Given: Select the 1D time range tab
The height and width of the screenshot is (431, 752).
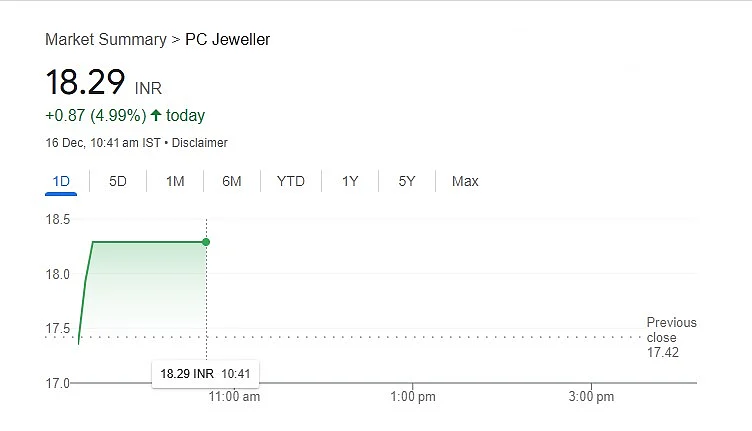Looking at the screenshot, I should [x=61, y=181].
